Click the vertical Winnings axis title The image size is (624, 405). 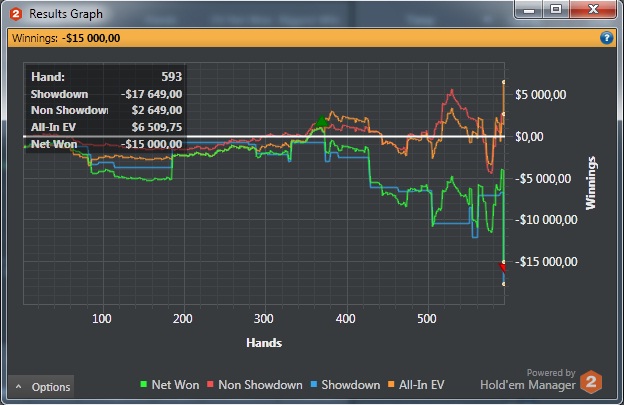coord(591,183)
